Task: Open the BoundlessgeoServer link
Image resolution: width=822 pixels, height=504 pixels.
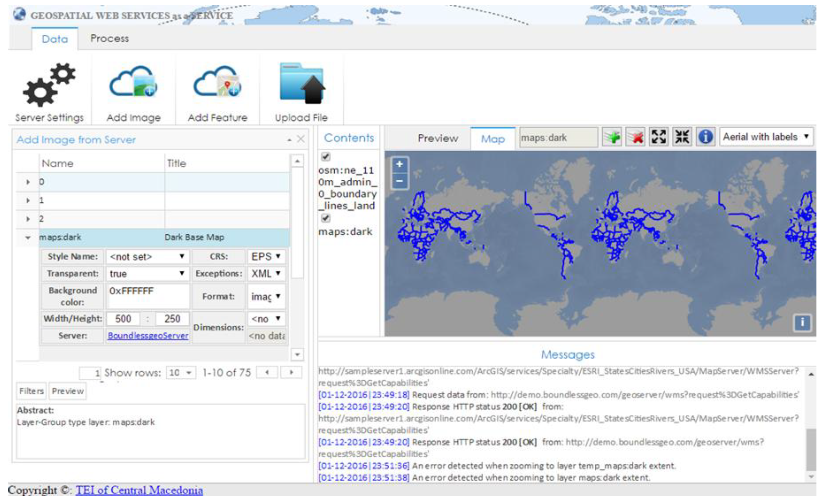Action: [148, 336]
